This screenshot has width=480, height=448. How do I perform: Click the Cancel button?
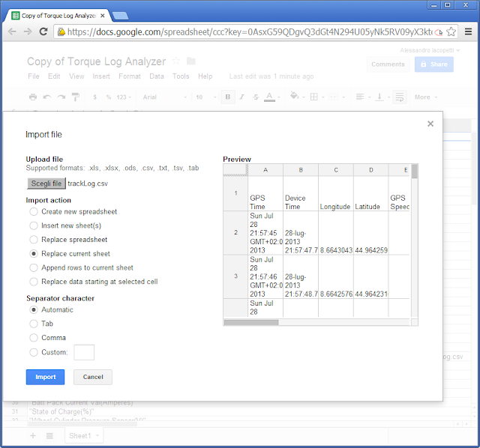pyautogui.click(x=93, y=377)
